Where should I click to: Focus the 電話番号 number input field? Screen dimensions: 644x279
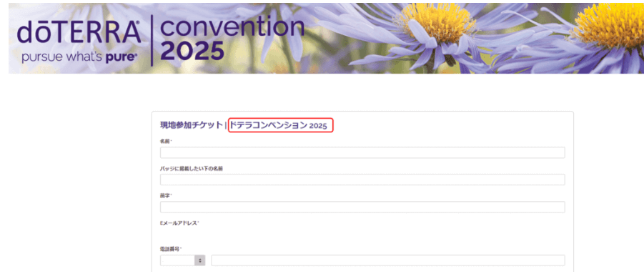tap(387, 260)
